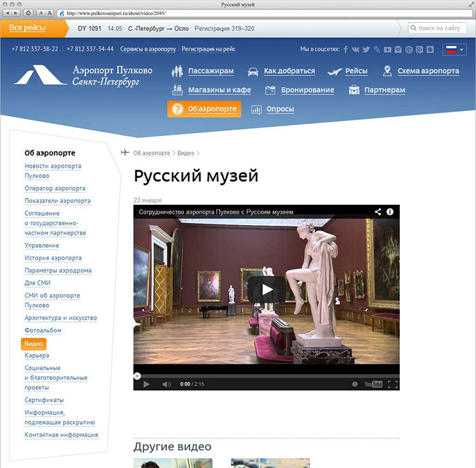Click Видео breadcrumb link

point(186,153)
